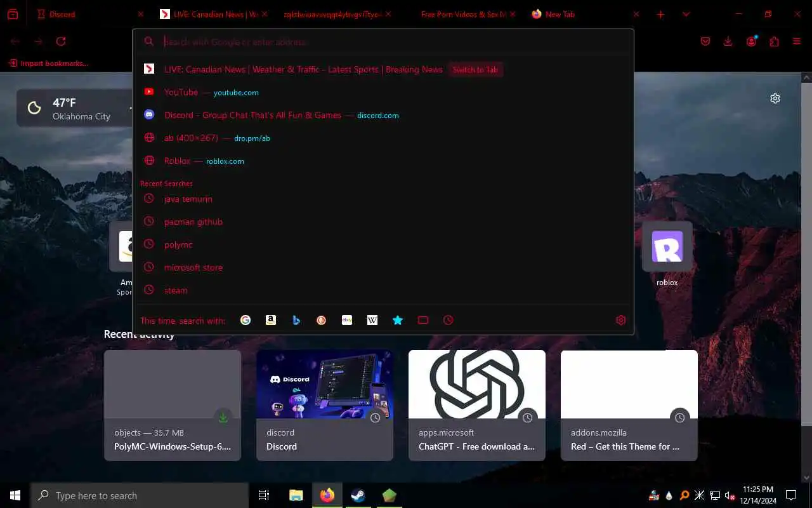
Task: Open Firefox View button at tab bar start
Action: [x=13, y=14]
